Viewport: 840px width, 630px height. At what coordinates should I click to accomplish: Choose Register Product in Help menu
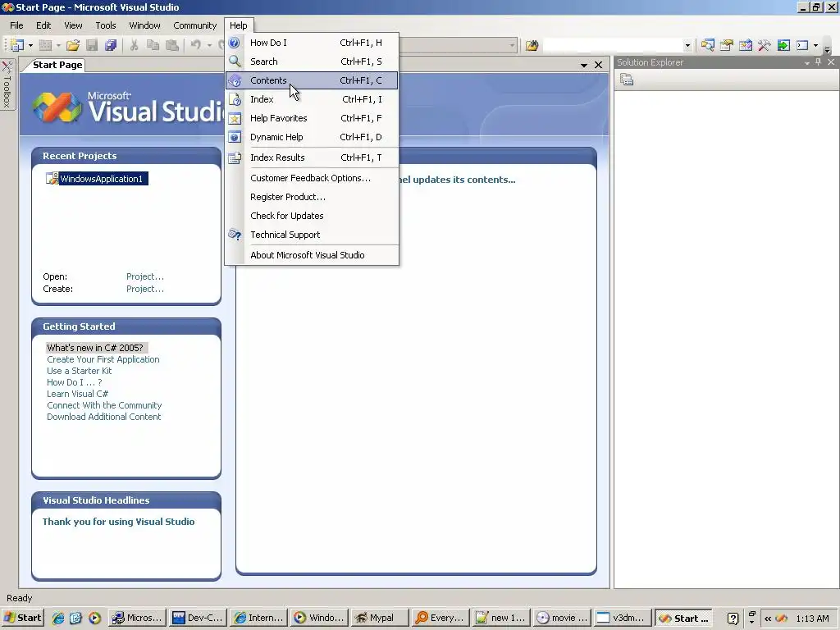[312, 197]
